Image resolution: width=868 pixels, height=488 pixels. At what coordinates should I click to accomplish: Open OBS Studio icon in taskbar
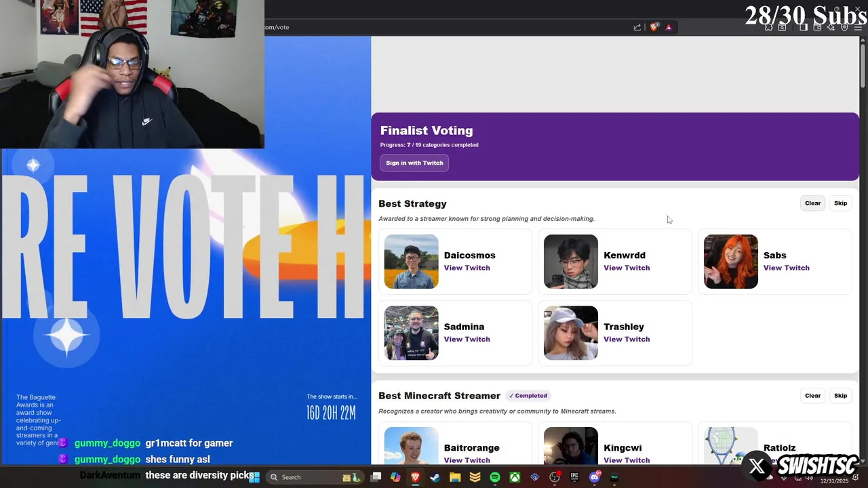pyautogui.click(x=555, y=477)
